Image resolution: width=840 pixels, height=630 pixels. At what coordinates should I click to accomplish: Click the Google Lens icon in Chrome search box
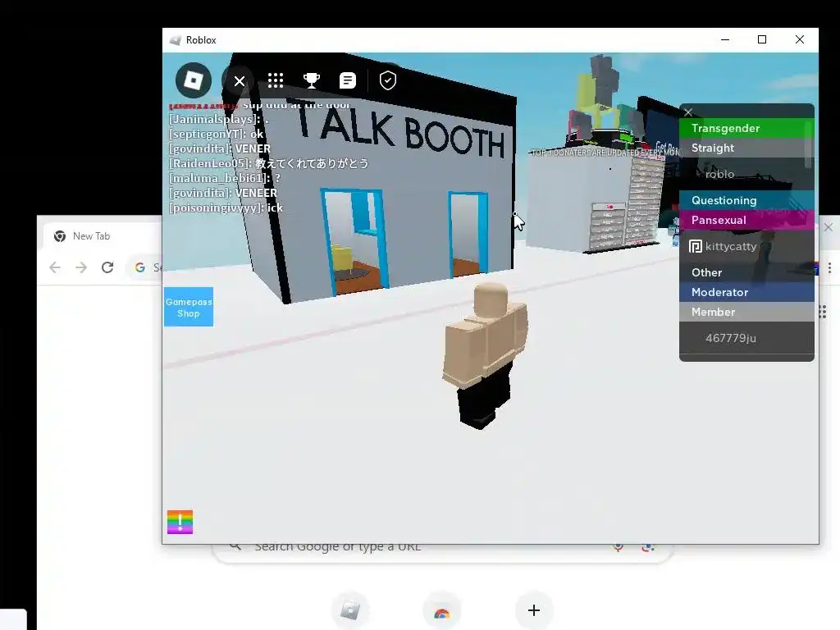(x=648, y=547)
